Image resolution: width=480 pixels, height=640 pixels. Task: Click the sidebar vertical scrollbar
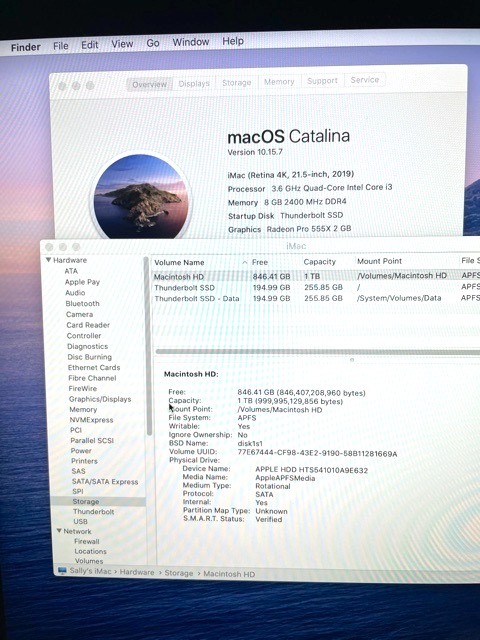pyautogui.click(x=148, y=347)
